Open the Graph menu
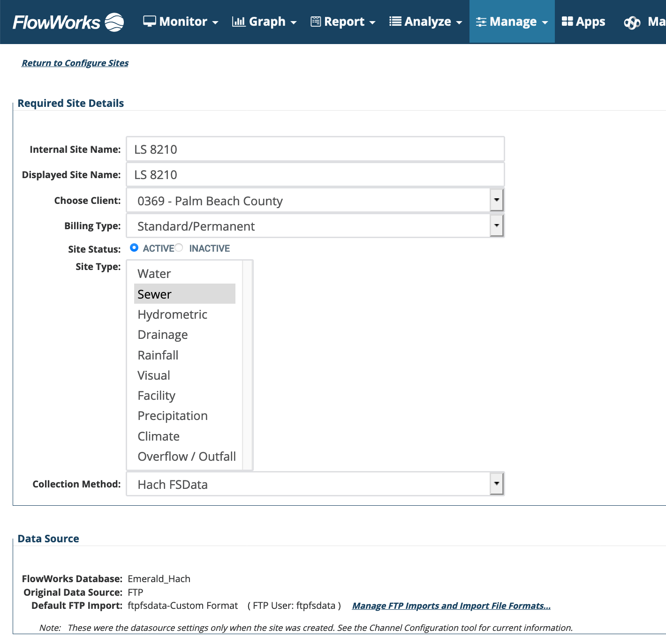This screenshot has height=644, width=666. tap(265, 22)
